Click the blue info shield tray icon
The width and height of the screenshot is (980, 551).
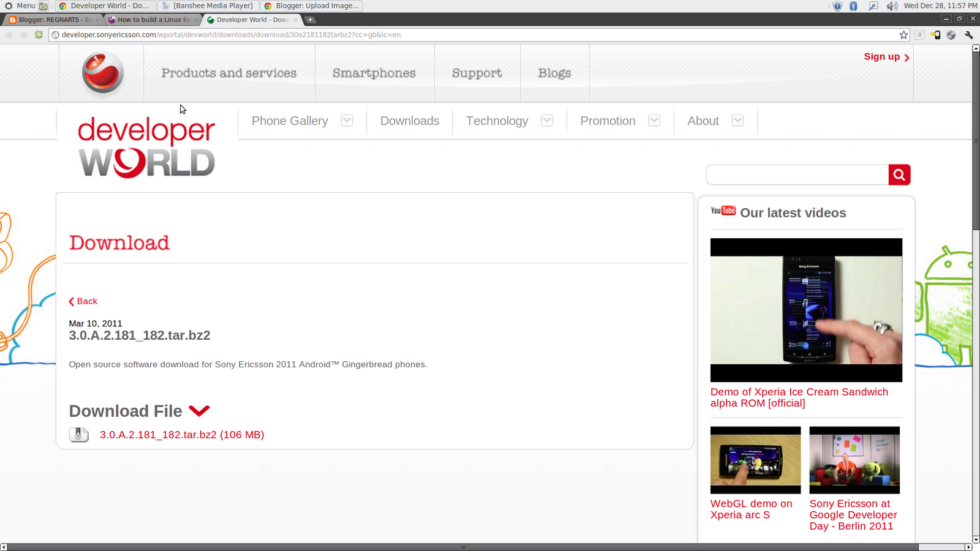[x=837, y=6]
